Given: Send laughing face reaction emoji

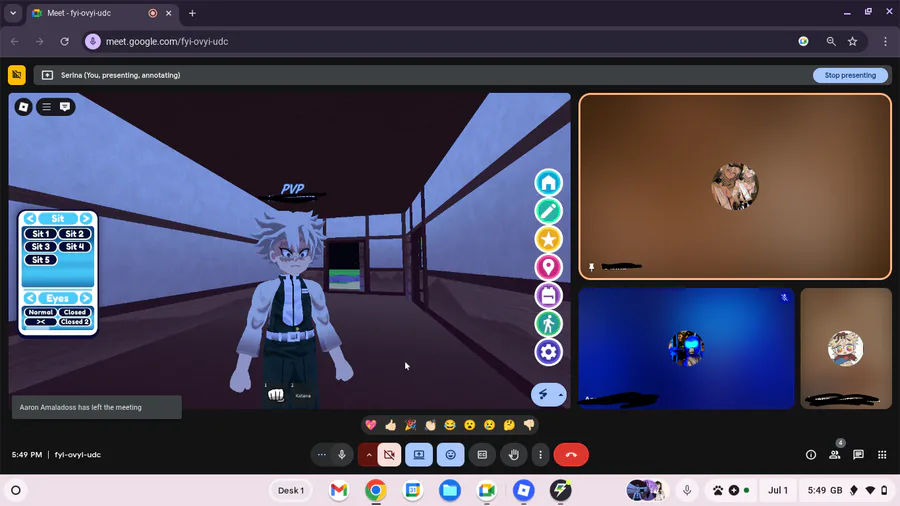Looking at the screenshot, I should tap(450, 425).
